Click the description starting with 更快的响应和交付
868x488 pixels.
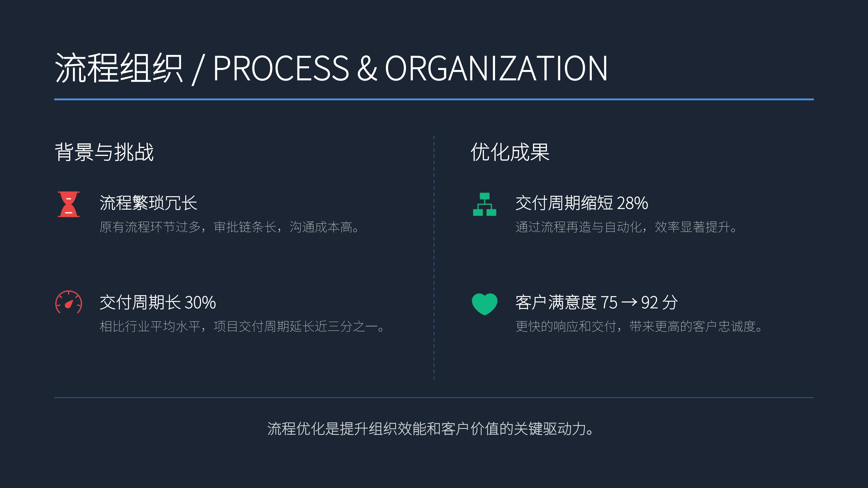pos(638,326)
